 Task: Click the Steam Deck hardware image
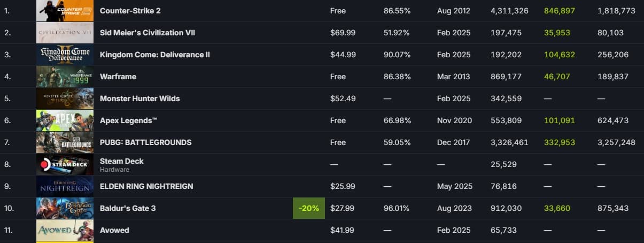[65, 164]
